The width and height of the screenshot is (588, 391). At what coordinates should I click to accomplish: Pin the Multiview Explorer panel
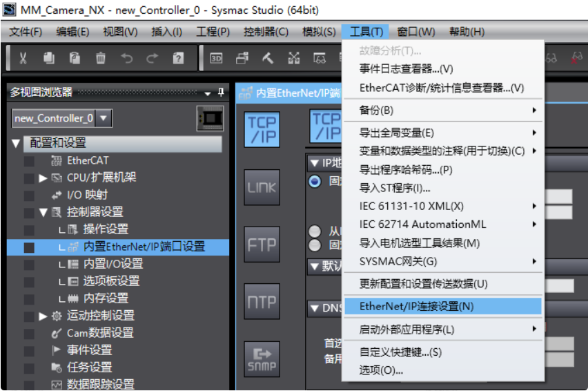click(221, 92)
